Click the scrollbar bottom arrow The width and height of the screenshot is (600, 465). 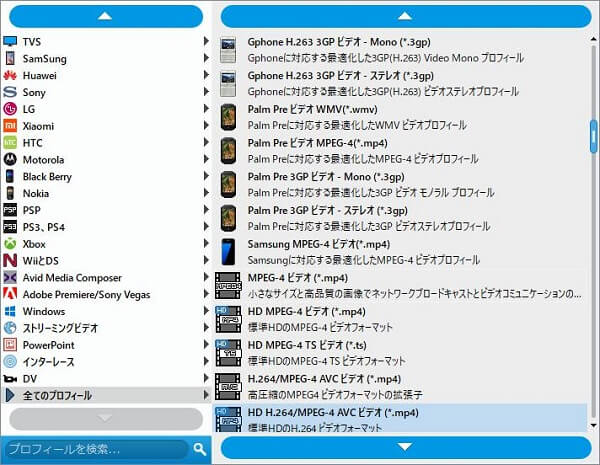tap(593, 425)
